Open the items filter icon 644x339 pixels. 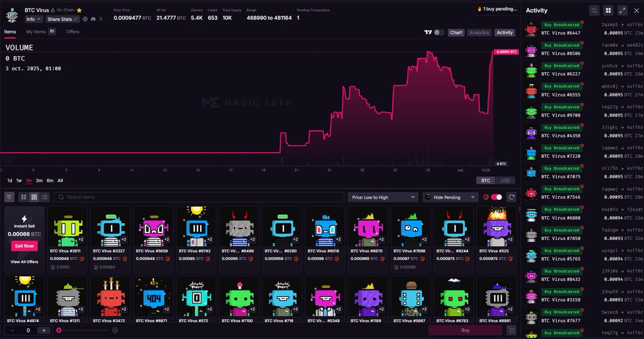coord(10,197)
